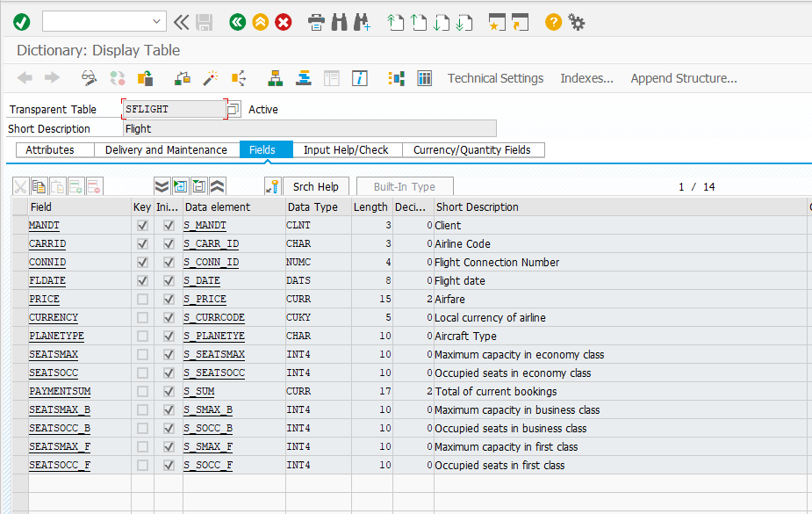Viewport: 812px width, 514px height.
Task: Open the Delivery and Maintenance tab
Action: pyautogui.click(x=166, y=150)
